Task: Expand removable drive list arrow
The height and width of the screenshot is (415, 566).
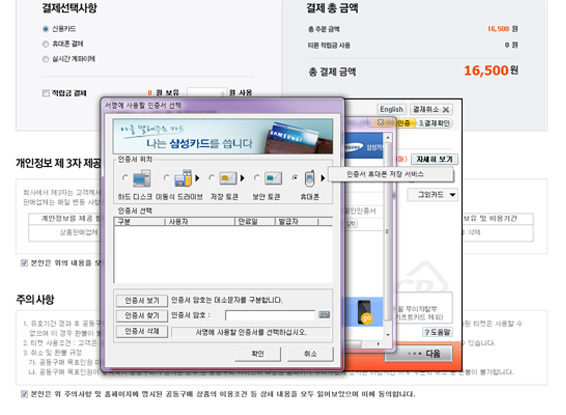Action: point(197,178)
